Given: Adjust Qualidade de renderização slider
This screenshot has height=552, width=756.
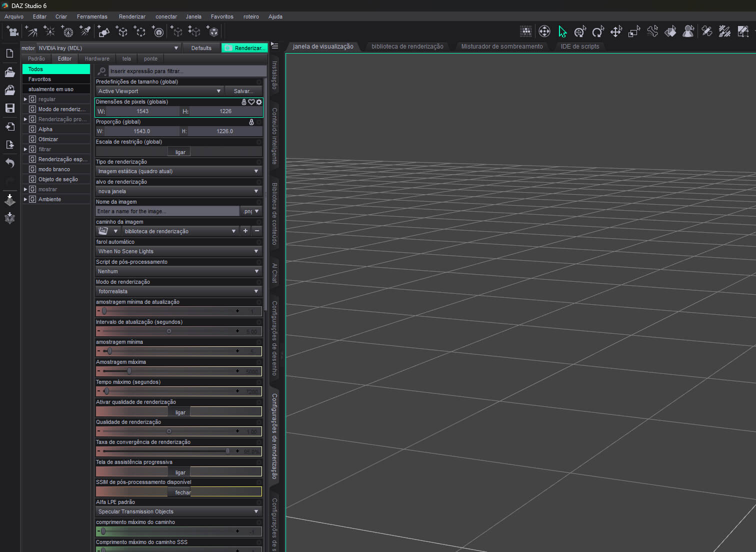Looking at the screenshot, I should pos(170,431).
